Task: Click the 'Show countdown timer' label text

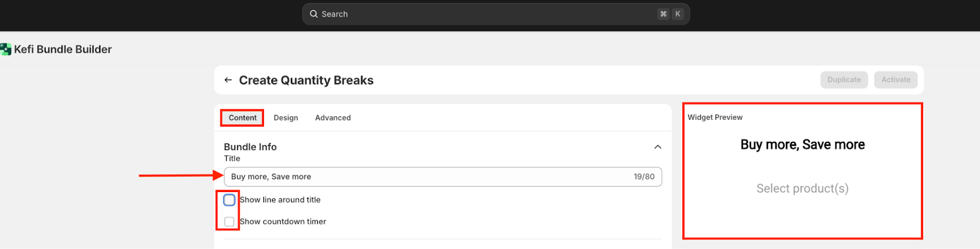Action: [x=282, y=221]
